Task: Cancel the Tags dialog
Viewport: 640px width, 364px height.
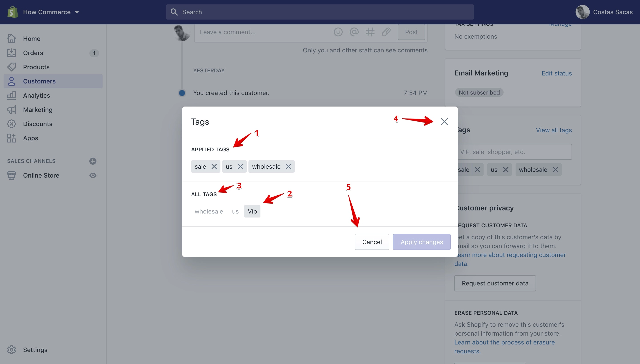Action: coord(372,242)
